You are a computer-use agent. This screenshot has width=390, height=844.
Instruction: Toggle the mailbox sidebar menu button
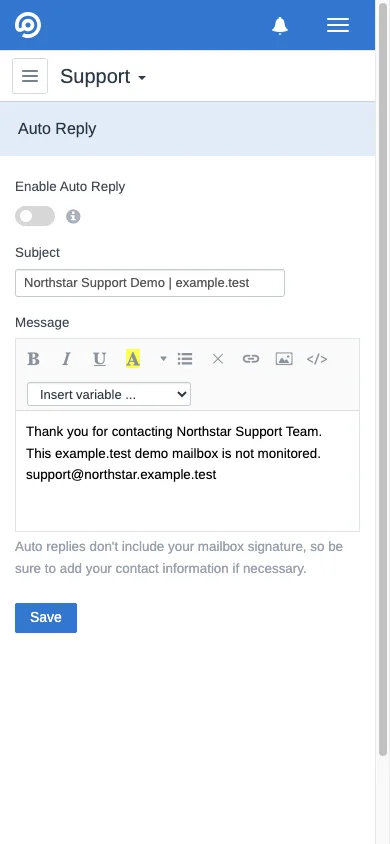pos(30,76)
